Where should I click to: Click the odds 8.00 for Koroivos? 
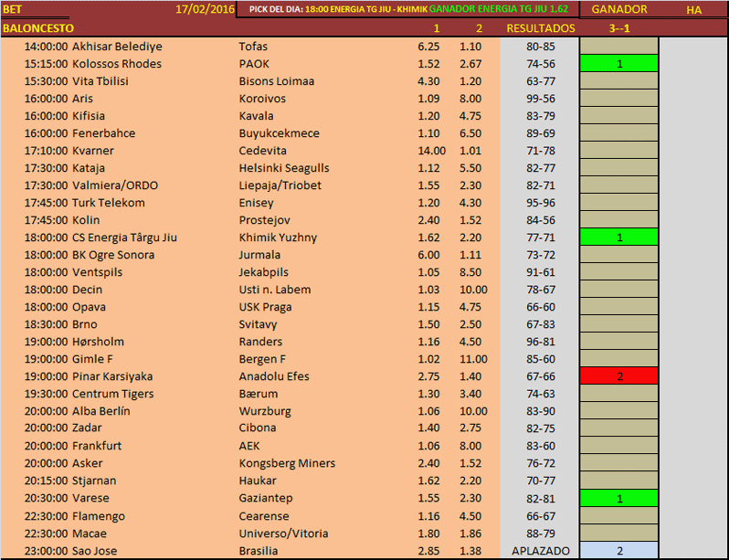470,99
